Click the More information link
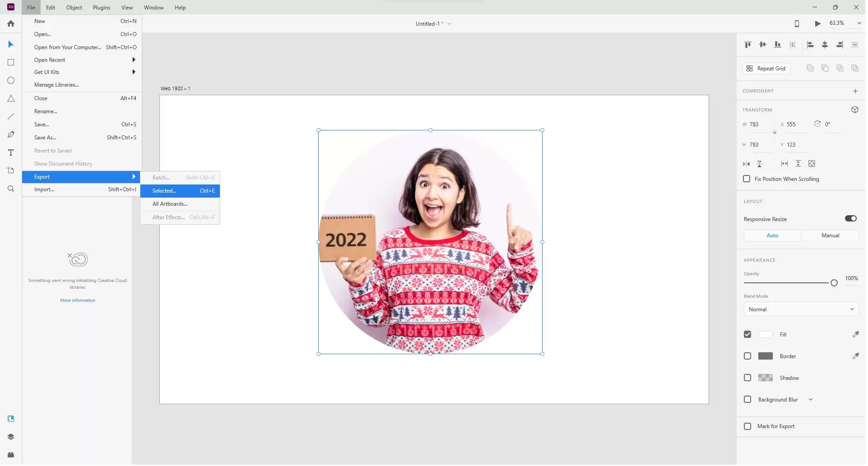 click(x=77, y=300)
